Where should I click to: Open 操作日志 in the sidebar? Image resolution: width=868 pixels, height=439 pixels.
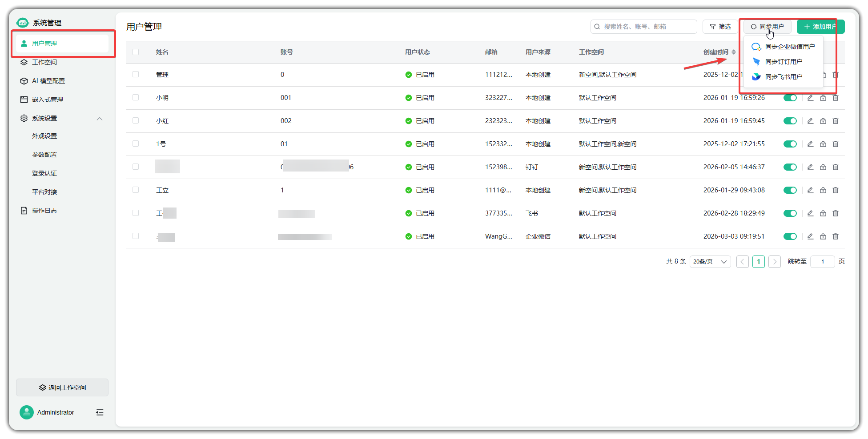click(44, 211)
